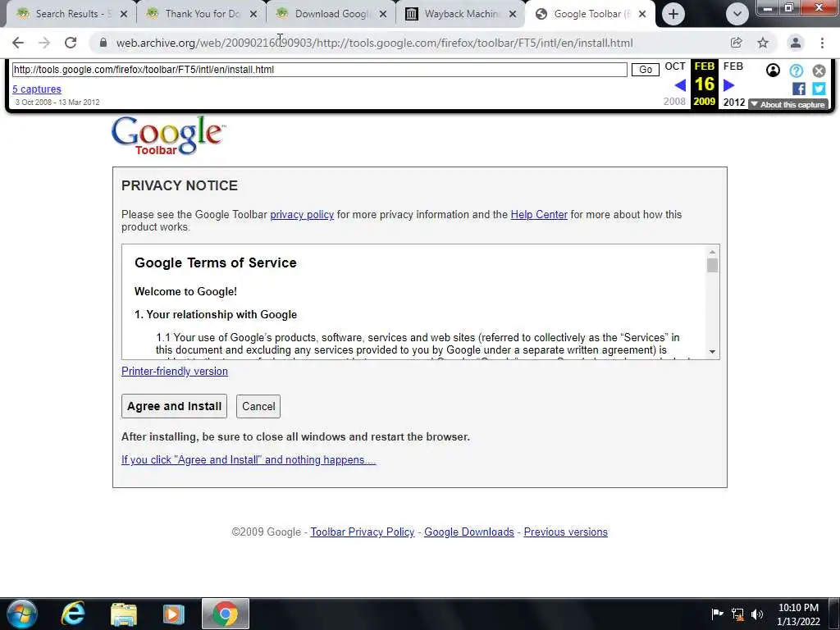The width and height of the screenshot is (840, 630).
Task: Close the Wayback toolbar with X icon
Action: pos(819,71)
